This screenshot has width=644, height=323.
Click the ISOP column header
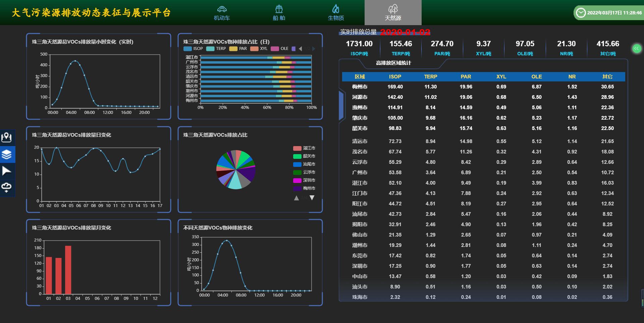pyautogui.click(x=395, y=77)
